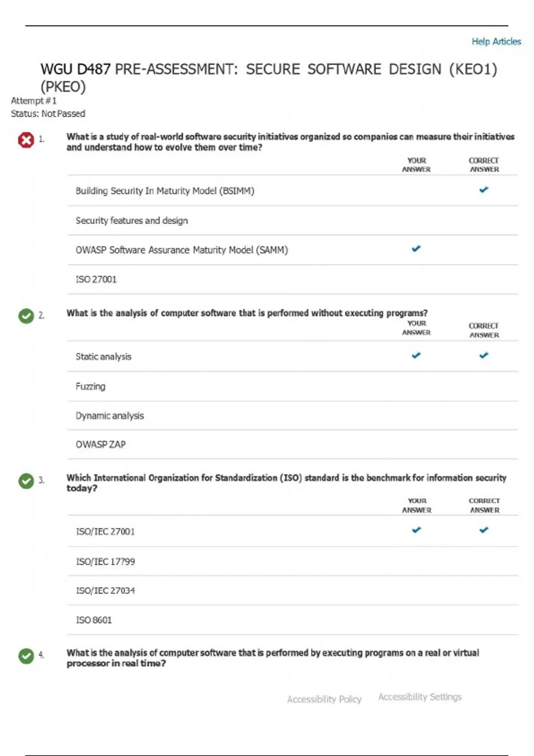This screenshot has width=534, height=756.
Task: Select the OWASP ZAP answer option
Action: (x=101, y=444)
